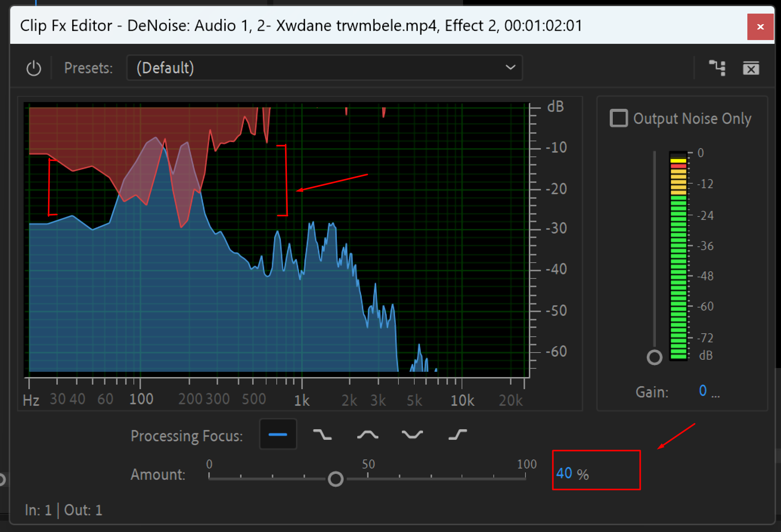The height and width of the screenshot is (532, 781).
Task: Toggle the DeNoise effect power button
Action: 34,68
